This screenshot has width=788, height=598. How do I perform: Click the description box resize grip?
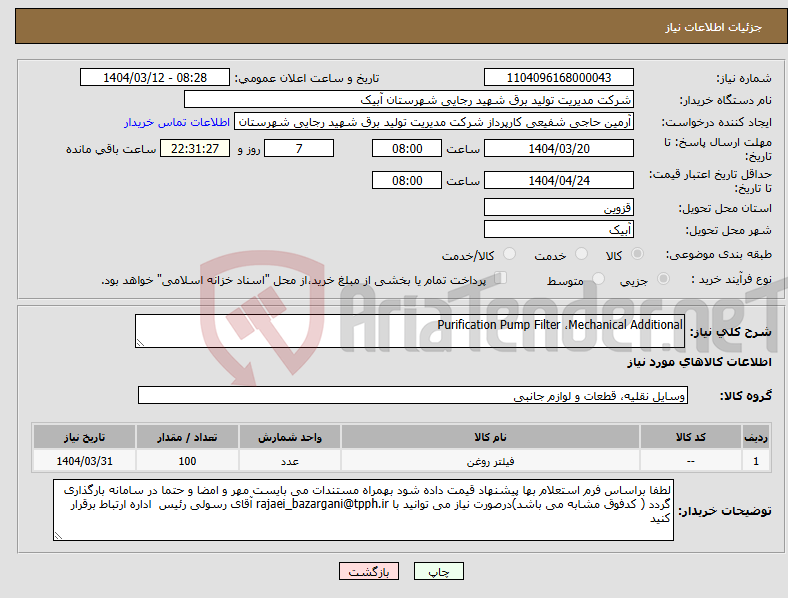(x=140, y=343)
